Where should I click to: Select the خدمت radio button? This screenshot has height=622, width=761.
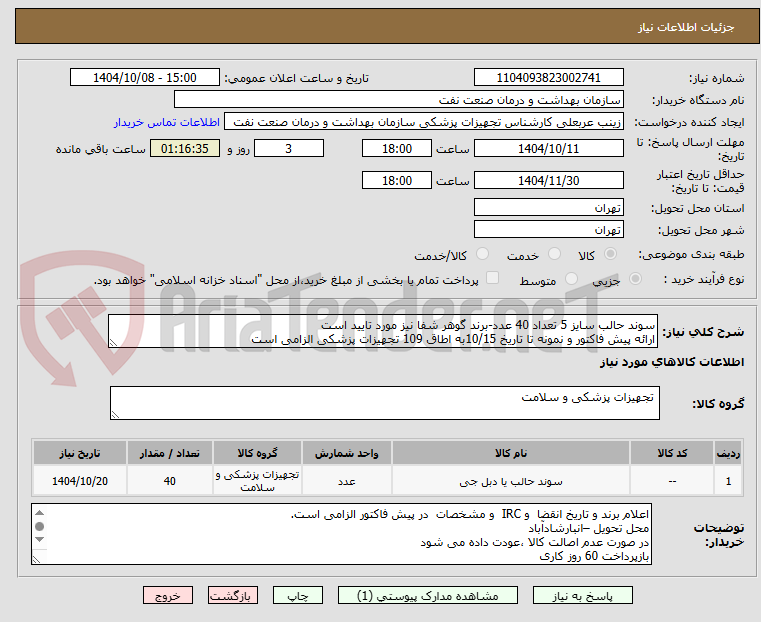(x=554, y=254)
